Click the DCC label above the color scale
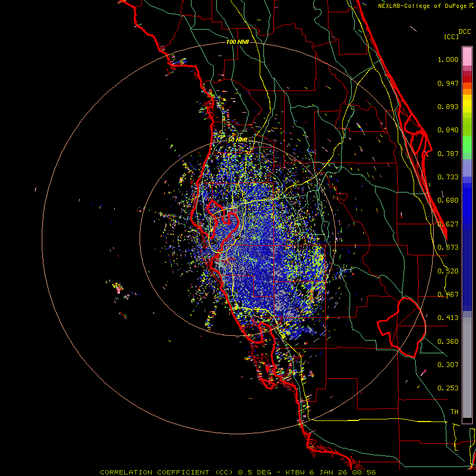Image resolution: width=476 pixels, height=476 pixels. point(464,32)
